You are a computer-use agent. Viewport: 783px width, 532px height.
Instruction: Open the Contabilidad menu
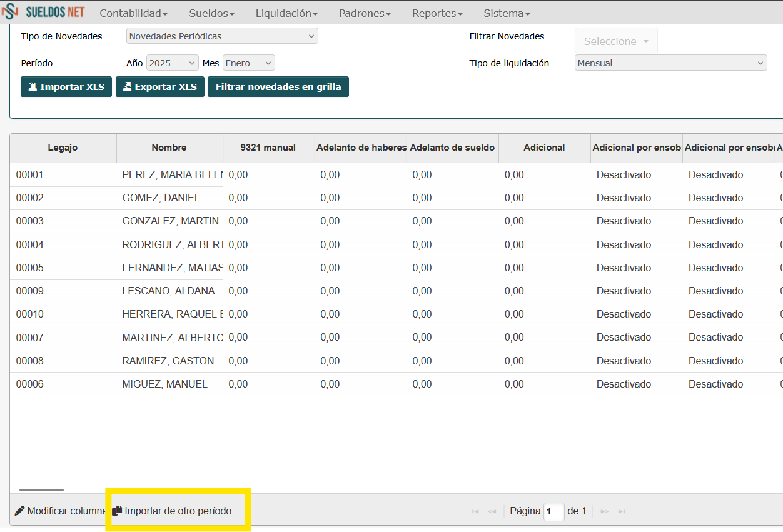tap(133, 13)
